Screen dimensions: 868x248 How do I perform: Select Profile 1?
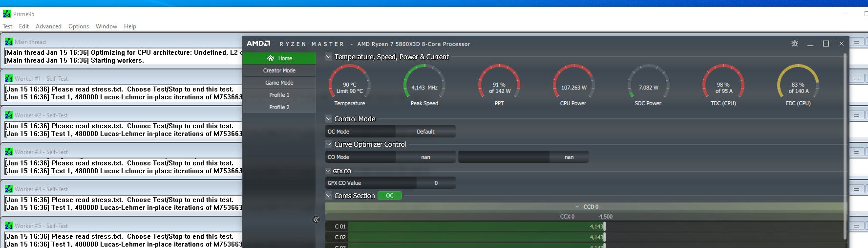pos(279,95)
